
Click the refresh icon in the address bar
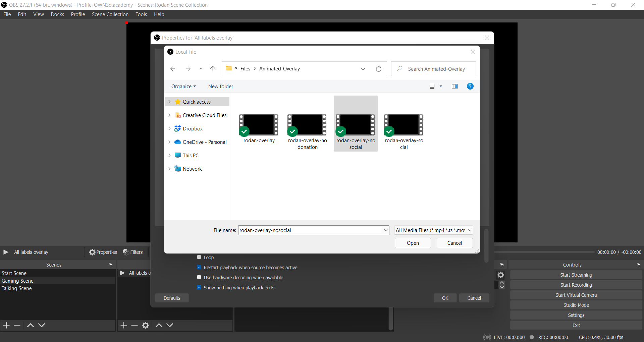[x=379, y=69]
